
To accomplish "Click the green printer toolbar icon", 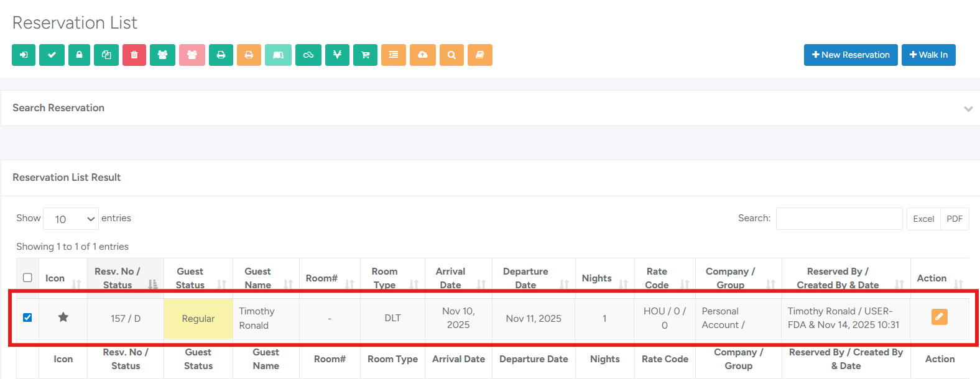I will 221,55.
